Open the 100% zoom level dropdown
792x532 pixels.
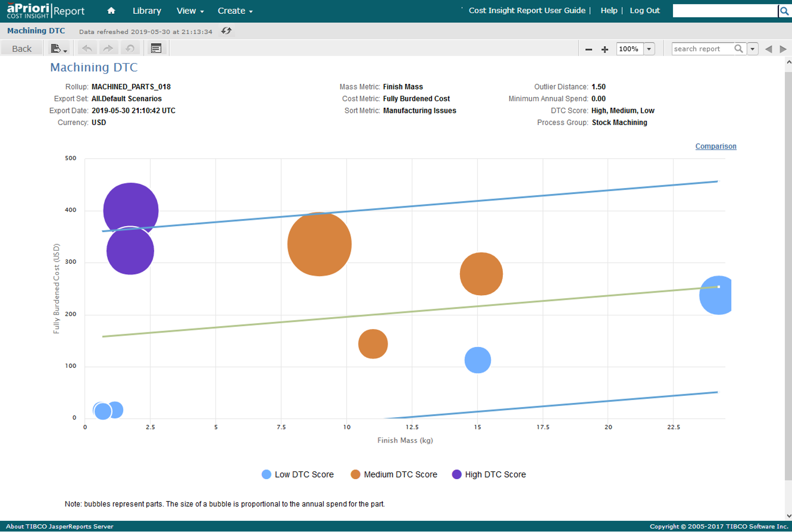(649, 49)
